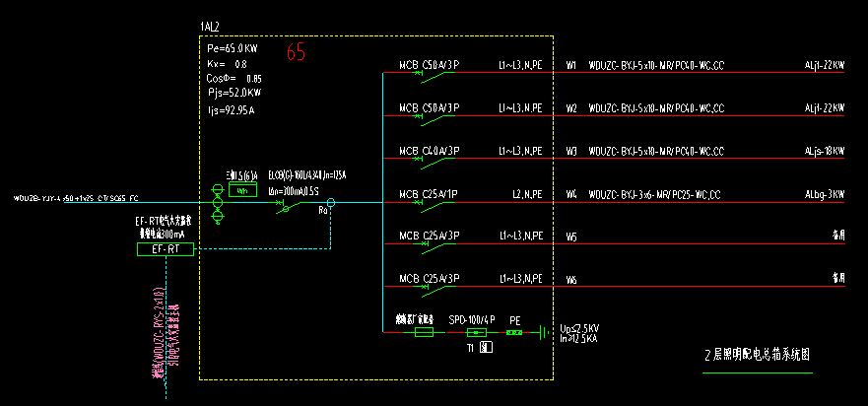
Task: Select the W1 row "L1~L3,N,PE" label
Action: tap(520, 65)
